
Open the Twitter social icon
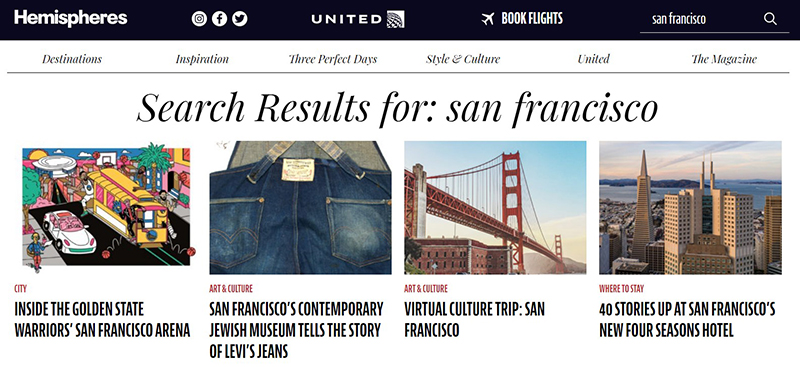coord(240,19)
